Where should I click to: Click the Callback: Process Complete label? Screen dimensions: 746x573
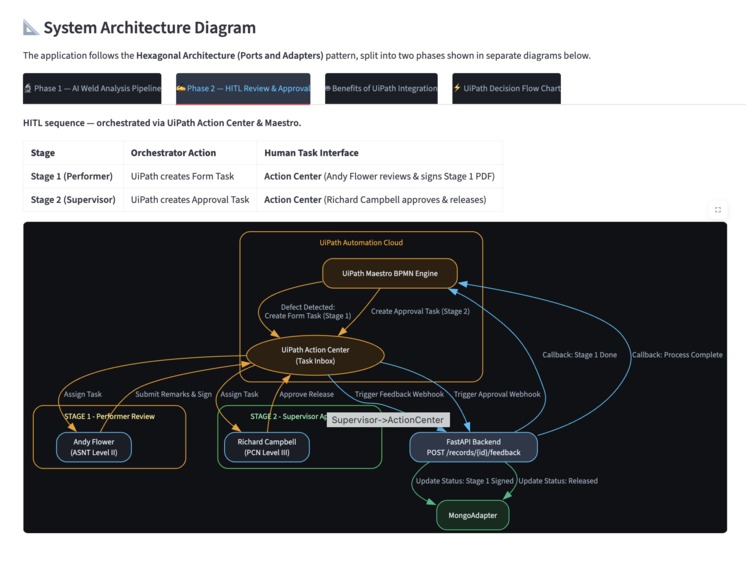pos(677,355)
